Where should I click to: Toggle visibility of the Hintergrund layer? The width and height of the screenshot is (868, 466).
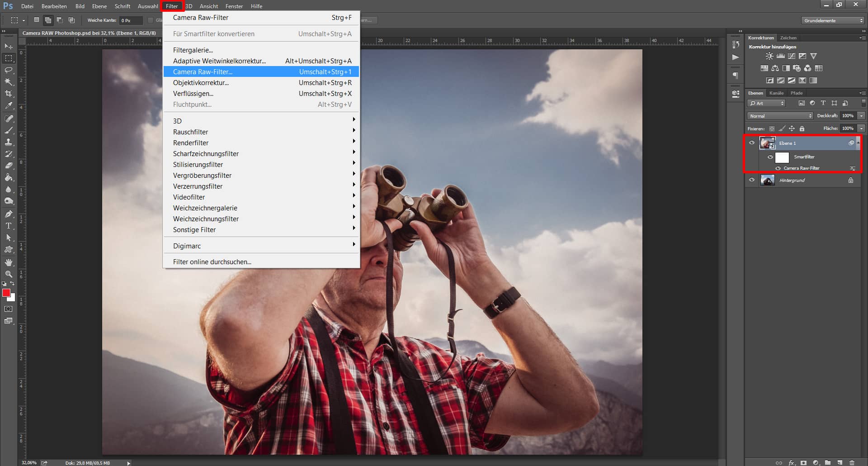tap(752, 180)
